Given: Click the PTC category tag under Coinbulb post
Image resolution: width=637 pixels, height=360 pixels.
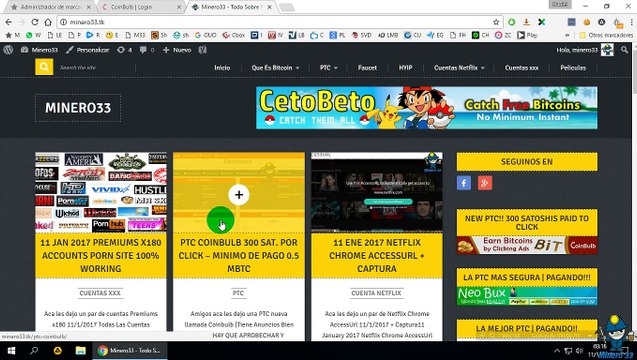Looking at the screenshot, I should pos(238,293).
